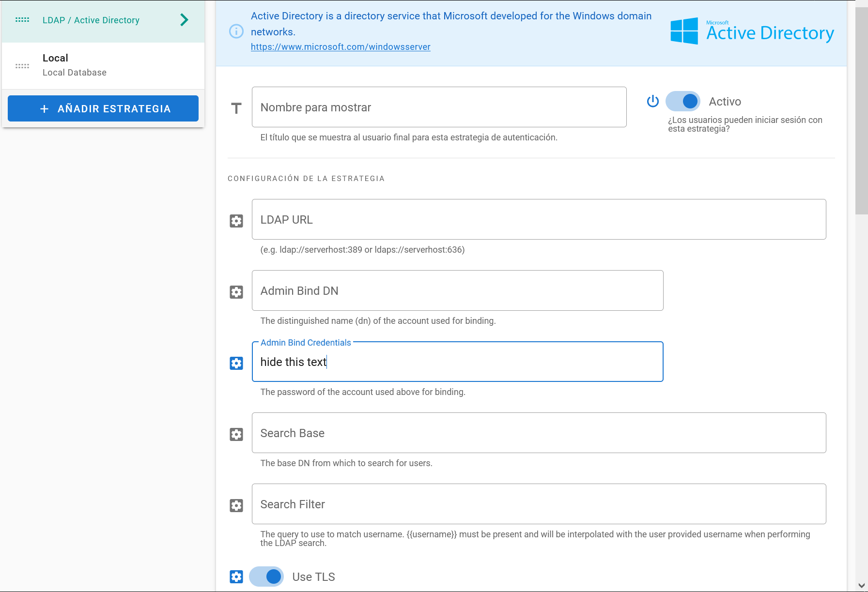Click the 'password of the account' hint
The width and height of the screenshot is (868, 592).
[x=363, y=392]
